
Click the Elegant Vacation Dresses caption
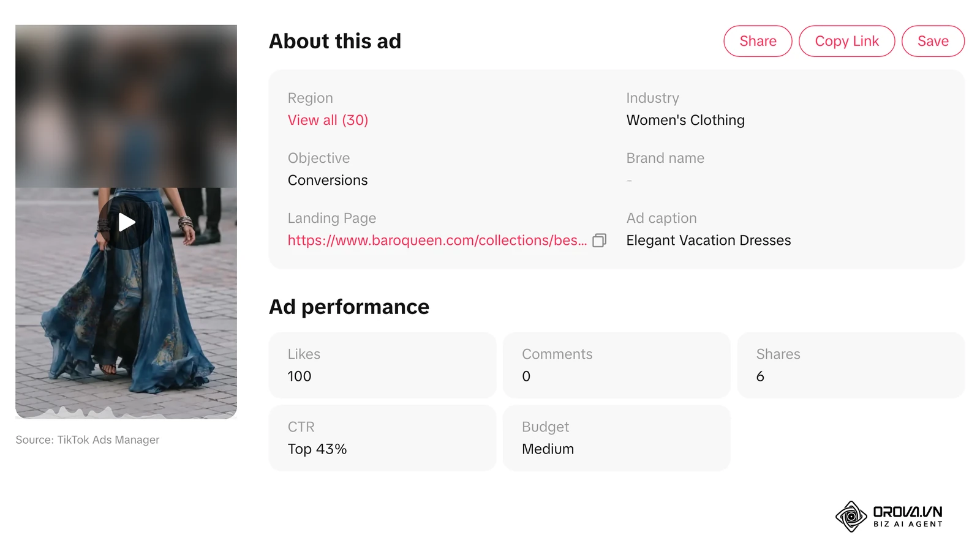click(709, 241)
